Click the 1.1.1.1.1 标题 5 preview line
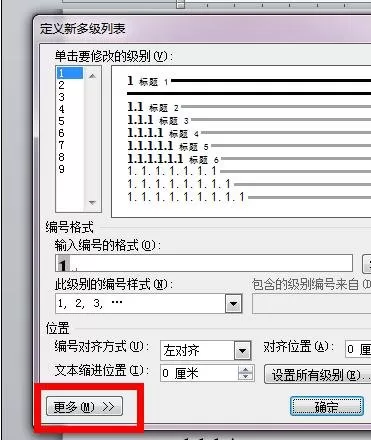This screenshot has height=440, width=371. pyautogui.click(x=249, y=146)
